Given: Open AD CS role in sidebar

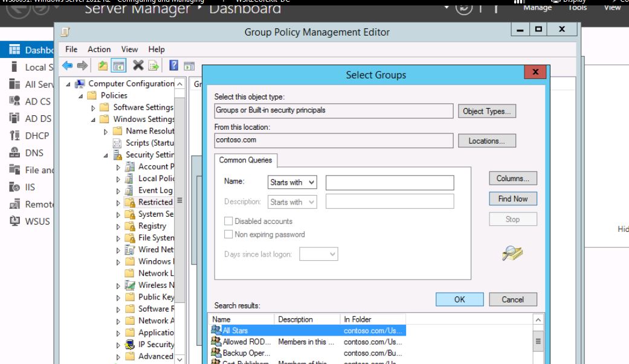Looking at the screenshot, I should [x=31, y=101].
